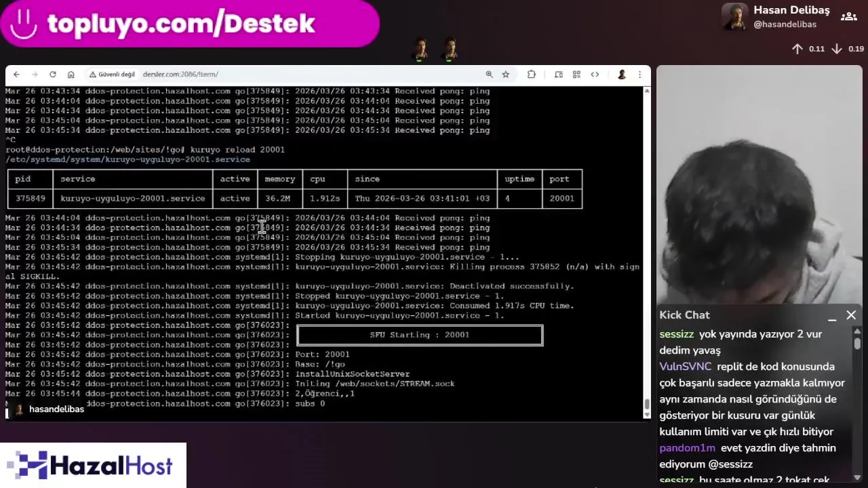The height and width of the screenshot is (488, 868).
Task: Click Hasan Delibaş profile avatar
Action: pos(734,17)
